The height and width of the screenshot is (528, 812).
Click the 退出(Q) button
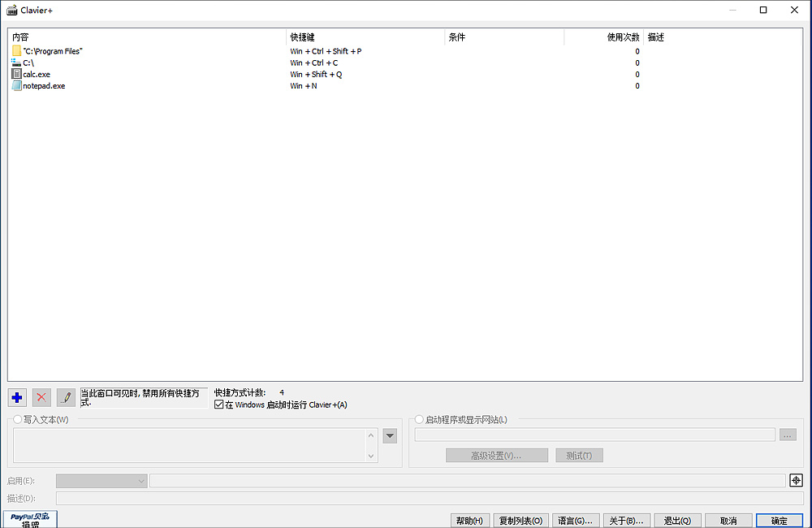point(677,521)
